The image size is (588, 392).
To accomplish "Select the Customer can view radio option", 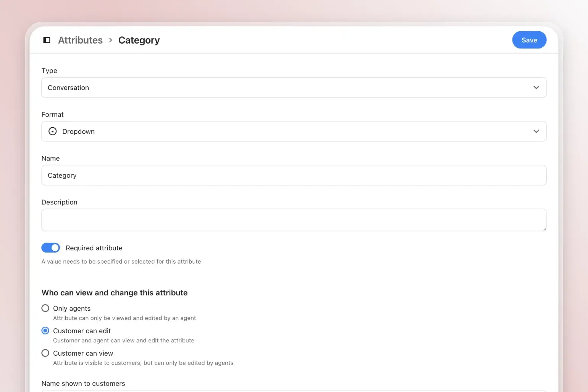I will [45, 353].
